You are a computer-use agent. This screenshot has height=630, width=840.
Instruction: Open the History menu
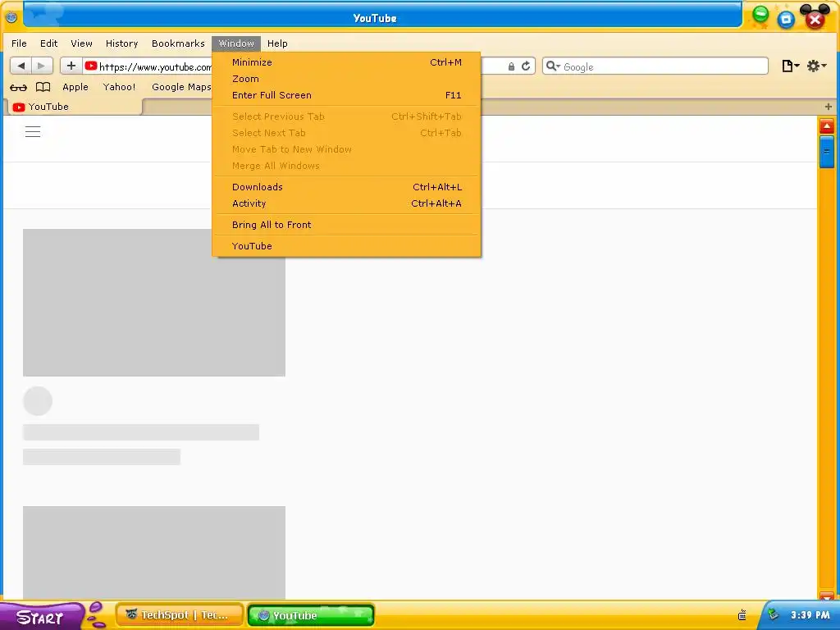tap(121, 43)
